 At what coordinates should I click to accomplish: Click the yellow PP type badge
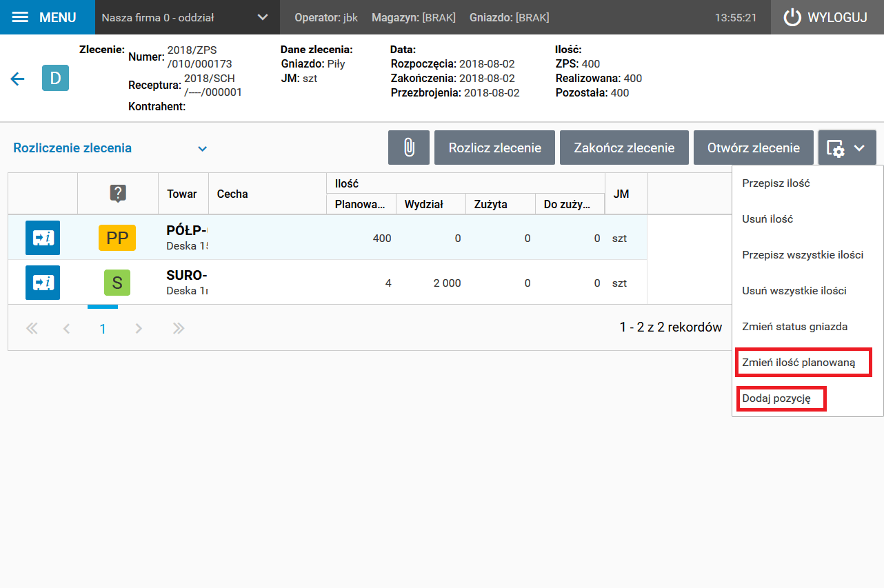pyautogui.click(x=117, y=238)
